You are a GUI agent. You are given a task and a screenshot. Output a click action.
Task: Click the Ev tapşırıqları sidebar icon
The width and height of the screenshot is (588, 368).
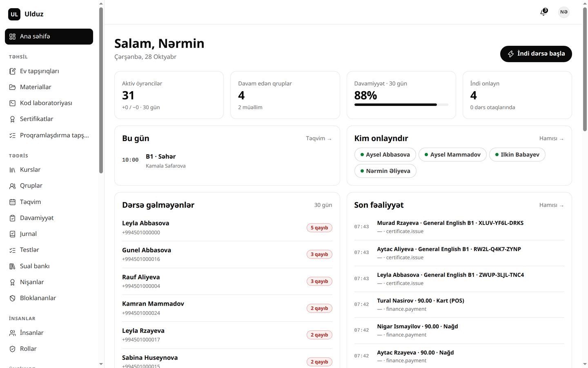[12, 71]
